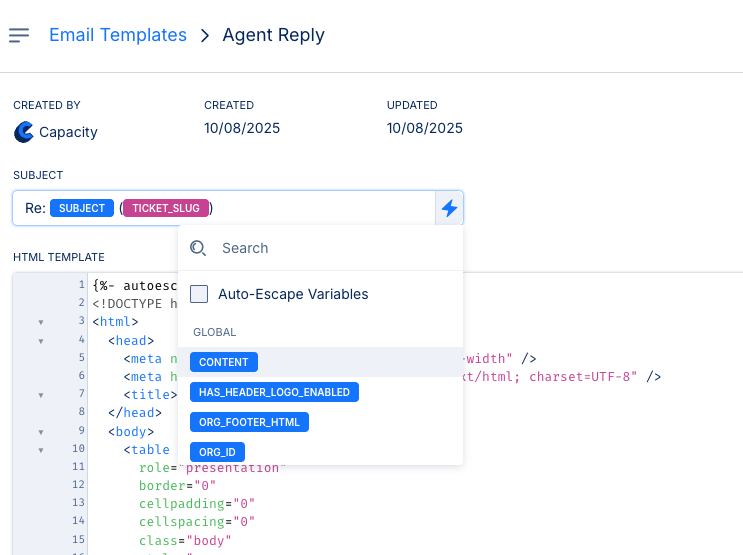Pick the ORG_ID variable
The image size is (743, 555).
217,452
